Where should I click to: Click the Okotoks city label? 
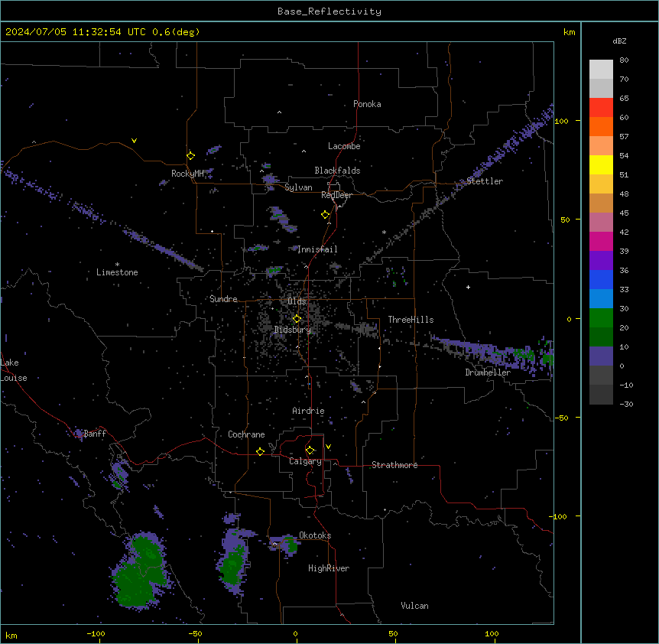click(x=315, y=535)
